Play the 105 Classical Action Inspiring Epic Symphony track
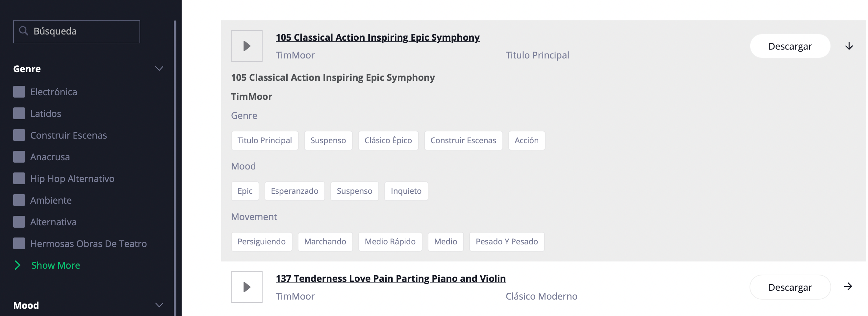The width and height of the screenshot is (868, 316). 246,46
